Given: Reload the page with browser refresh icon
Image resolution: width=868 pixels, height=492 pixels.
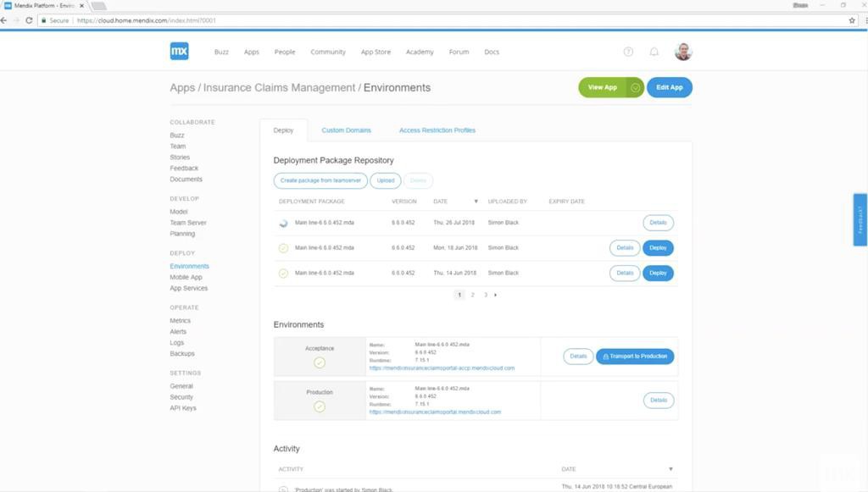Looking at the screenshot, I should pos(29,20).
